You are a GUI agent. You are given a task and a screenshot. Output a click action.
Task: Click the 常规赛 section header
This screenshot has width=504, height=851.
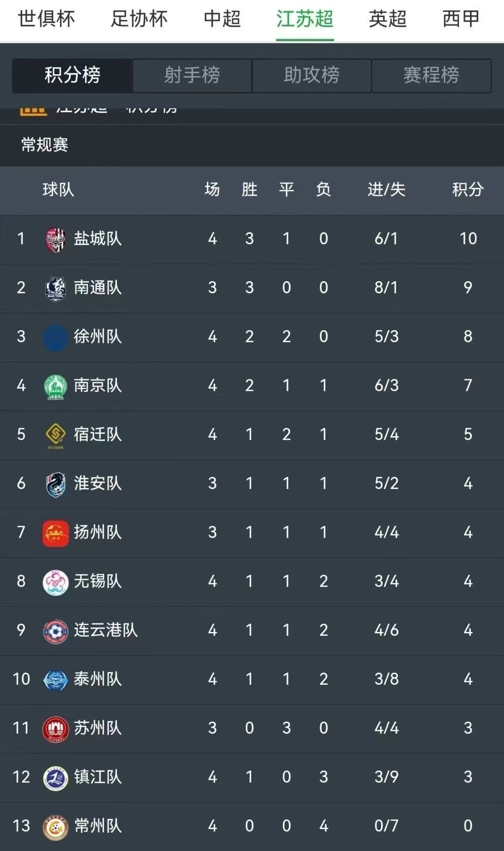(45, 145)
